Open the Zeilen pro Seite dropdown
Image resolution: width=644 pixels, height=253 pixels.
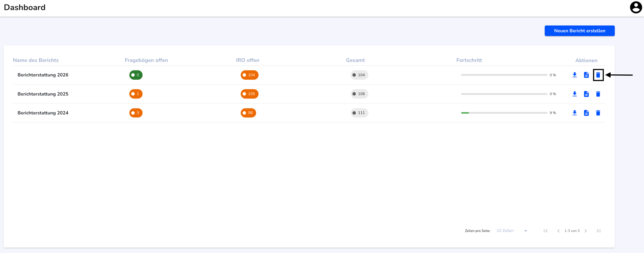coord(512,231)
